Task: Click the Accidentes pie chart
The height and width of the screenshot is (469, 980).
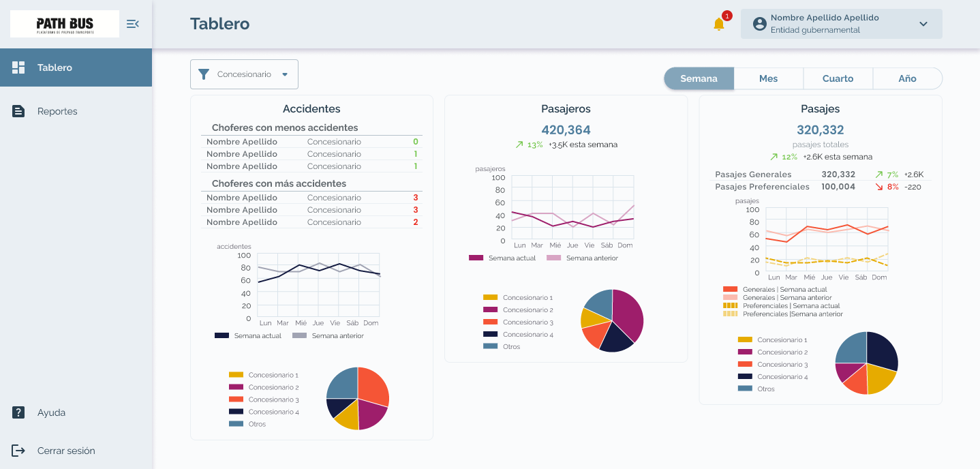Action: (358, 399)
